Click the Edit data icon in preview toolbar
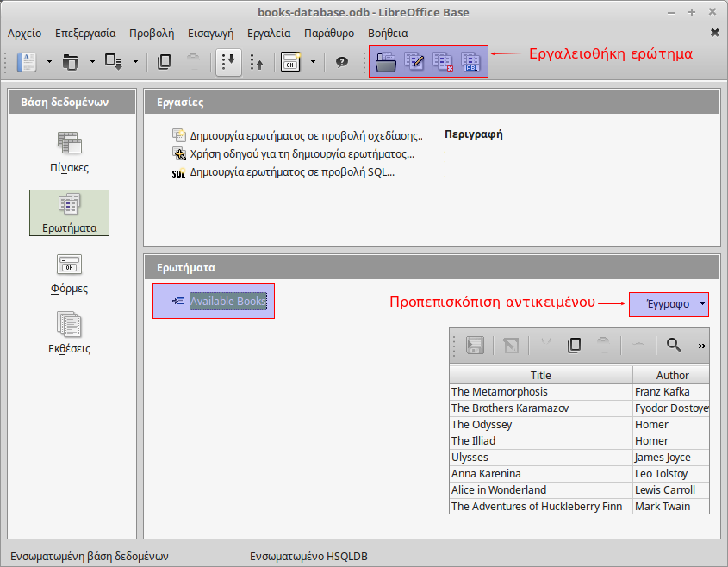Screen dimensions: 728x567 [511, 345]
